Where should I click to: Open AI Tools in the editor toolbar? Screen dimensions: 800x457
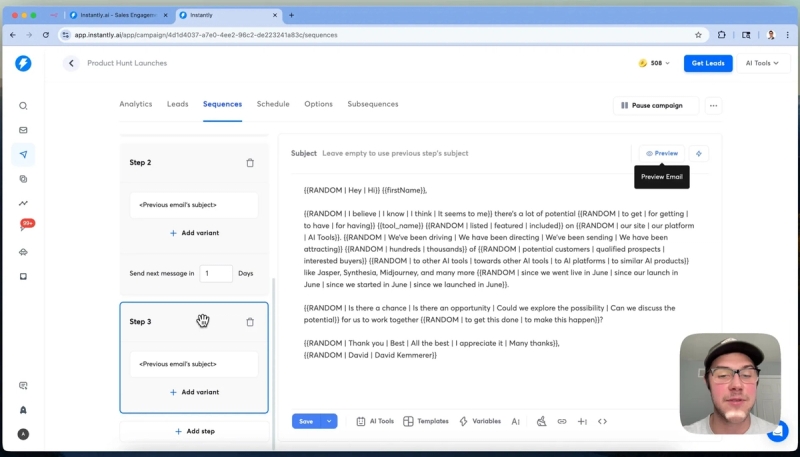point(375,421)
